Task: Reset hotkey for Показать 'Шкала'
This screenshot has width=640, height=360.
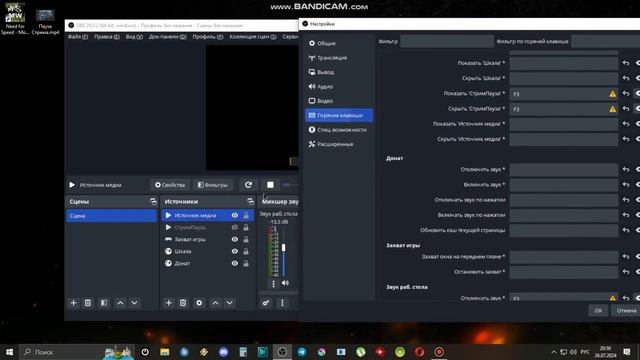Action: pos(626,63)
